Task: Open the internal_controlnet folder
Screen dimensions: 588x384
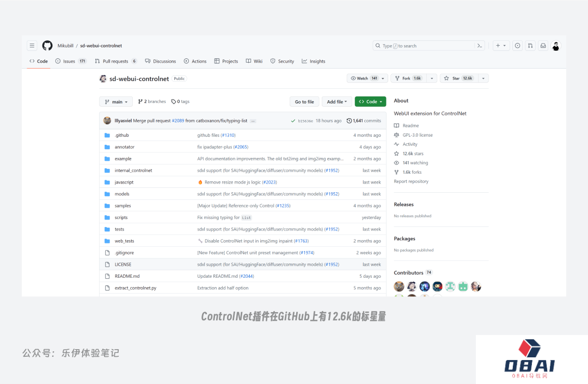Action: tap(133, 170)
